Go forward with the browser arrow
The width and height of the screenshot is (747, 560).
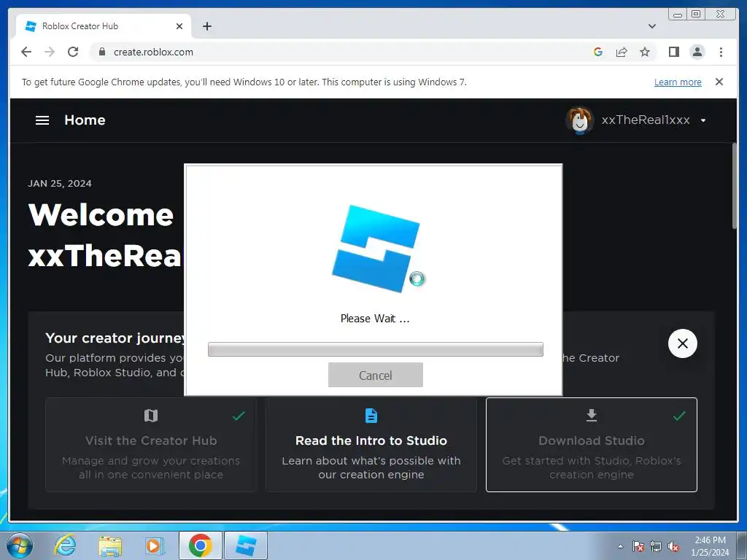click(x=50, y=52)
